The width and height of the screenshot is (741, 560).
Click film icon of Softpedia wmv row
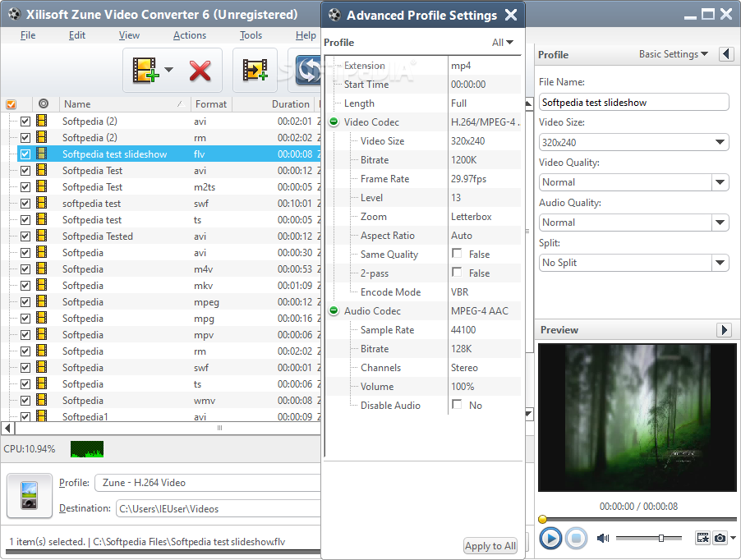(42, 400)
